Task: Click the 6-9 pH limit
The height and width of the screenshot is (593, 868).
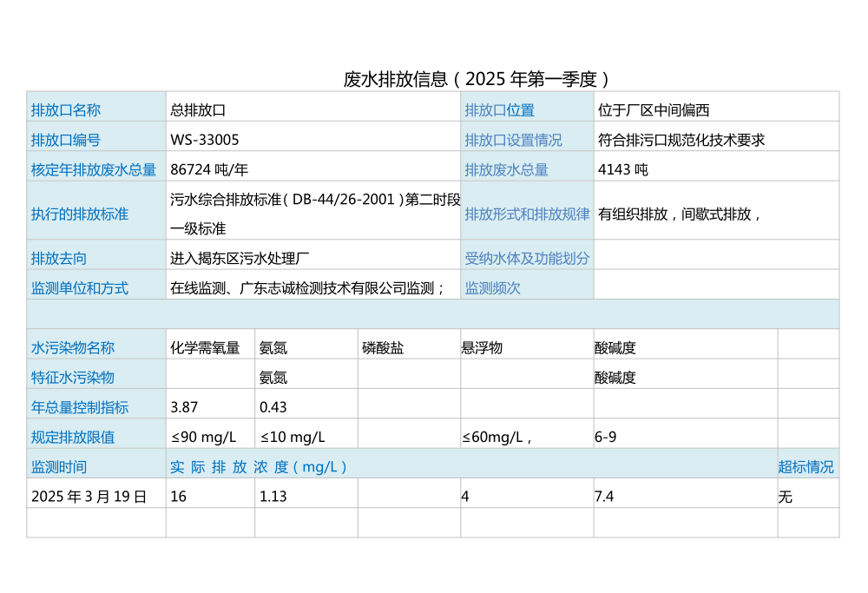Action: (605, 438)
